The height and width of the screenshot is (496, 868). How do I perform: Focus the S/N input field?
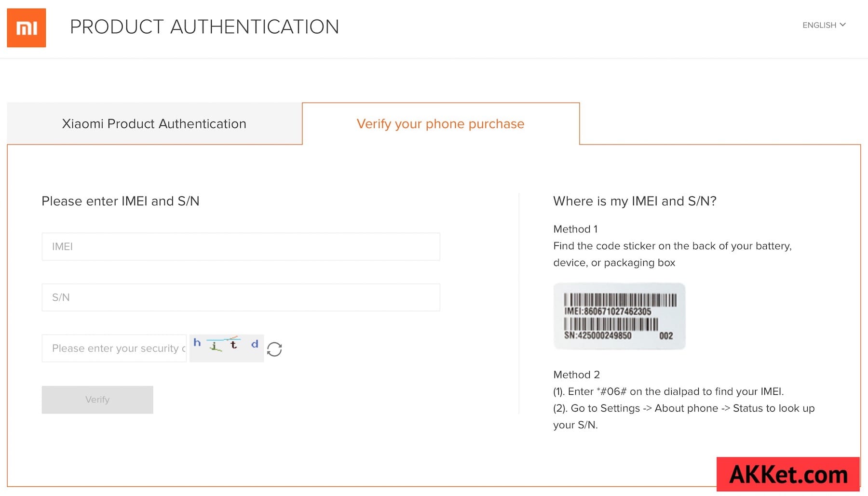tap(241, 297)
